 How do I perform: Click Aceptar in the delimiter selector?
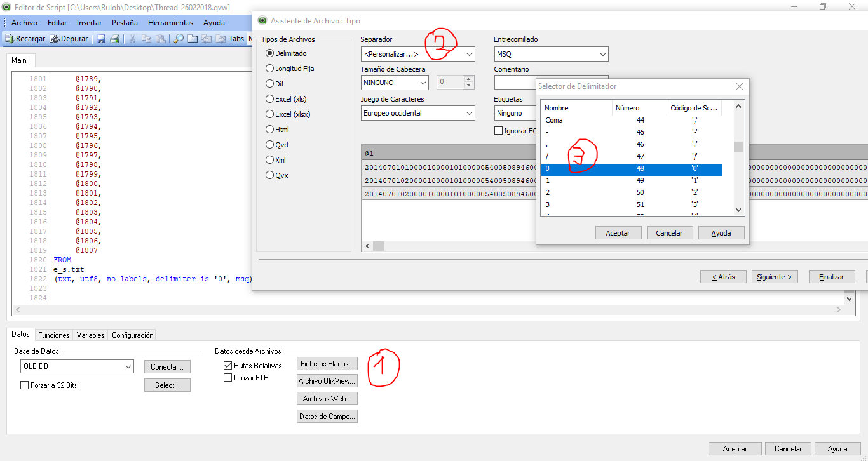point(618,233)
